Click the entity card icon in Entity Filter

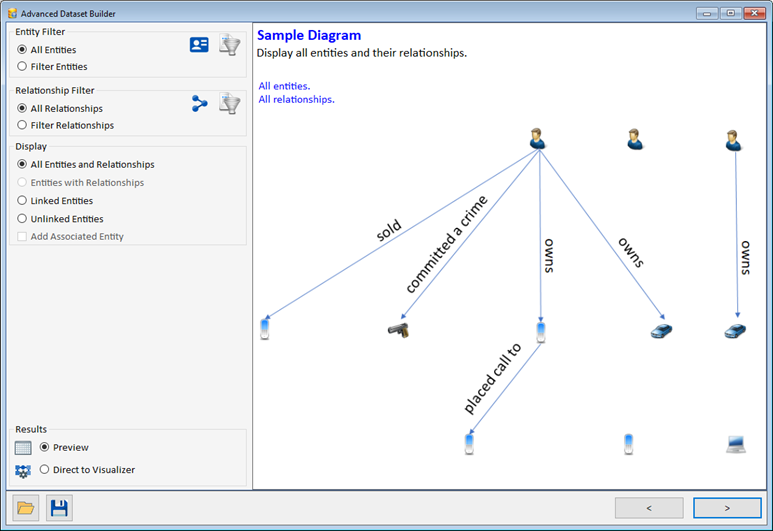pyautogui.click(x=199, y=45)
